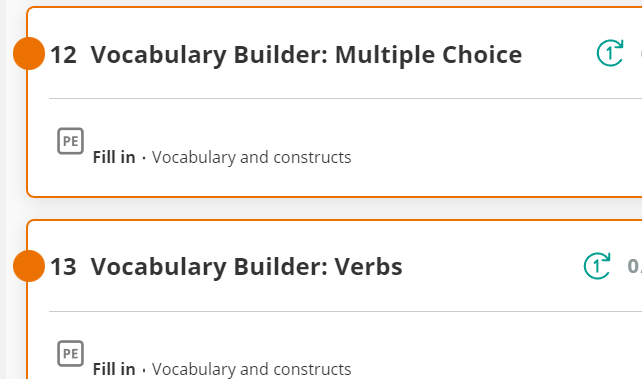This screenshot has width=642, height=379.
Task: Click the gray gap between the two cards
Action: [x=328, y=209]
